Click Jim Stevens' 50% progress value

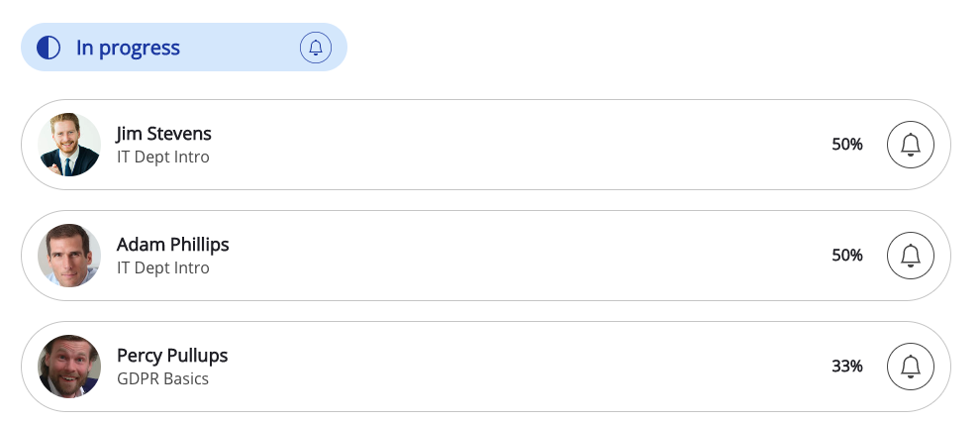[847, 145]
